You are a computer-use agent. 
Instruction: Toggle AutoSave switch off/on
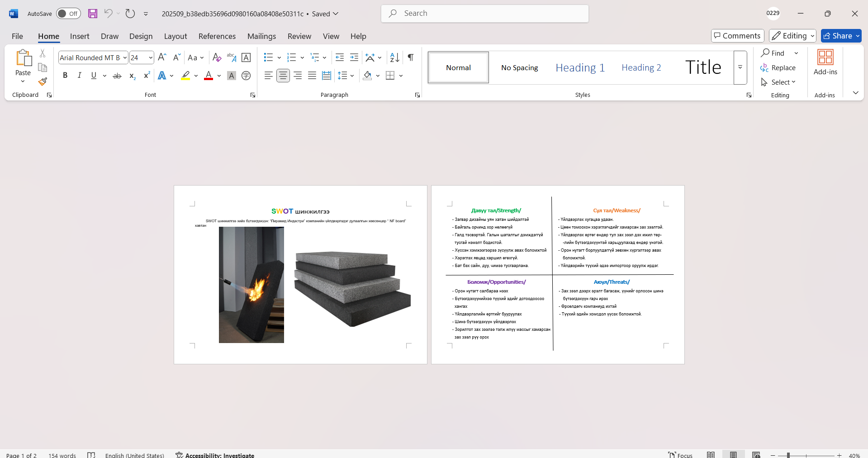[68, 14]
